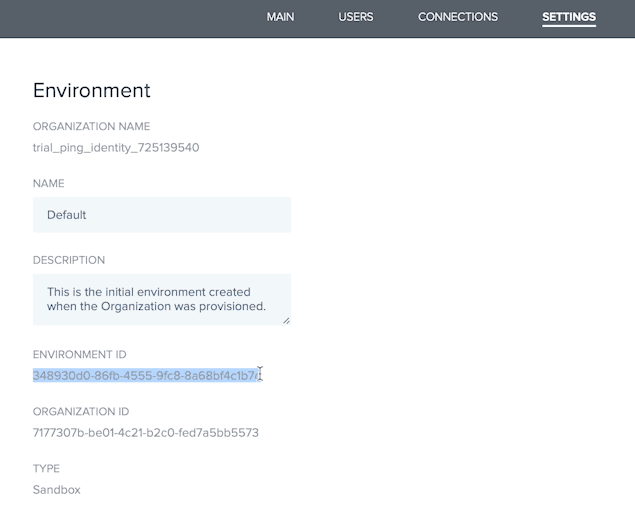Click the NAME field label
The height and width of the screenshot is (511, 635).
(48, 184)
